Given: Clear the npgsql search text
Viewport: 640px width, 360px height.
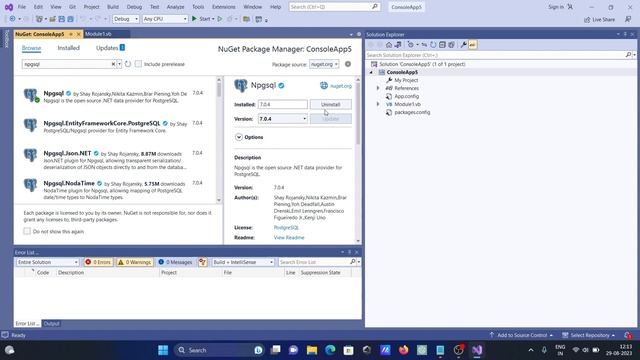Looking at the screenshot, I should point(113,64).
